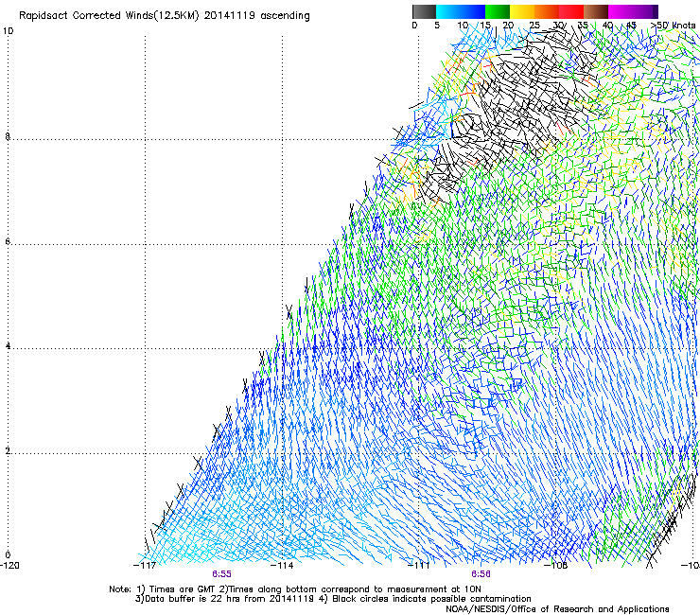
Task: Click longitude label '-108' on bottom axis
Action: 556,566
